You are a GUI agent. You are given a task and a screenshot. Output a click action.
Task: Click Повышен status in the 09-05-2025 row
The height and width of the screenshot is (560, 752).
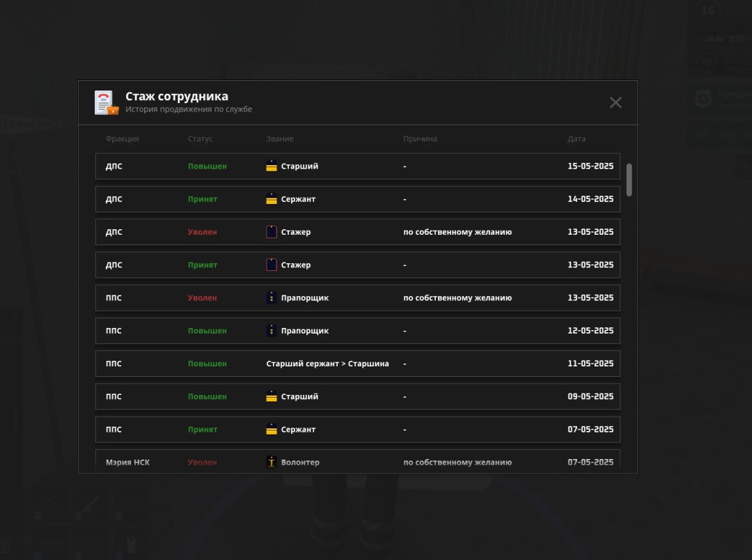coord(207,396)
